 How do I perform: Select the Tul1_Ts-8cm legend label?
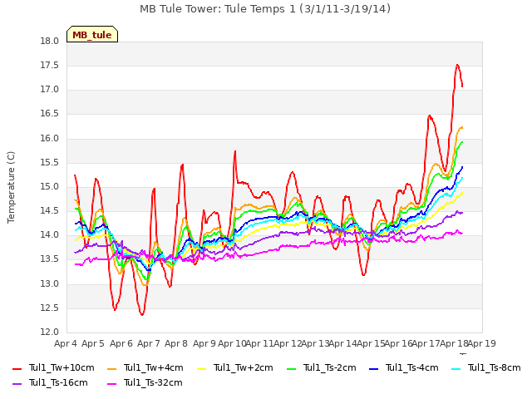point(495,367)
